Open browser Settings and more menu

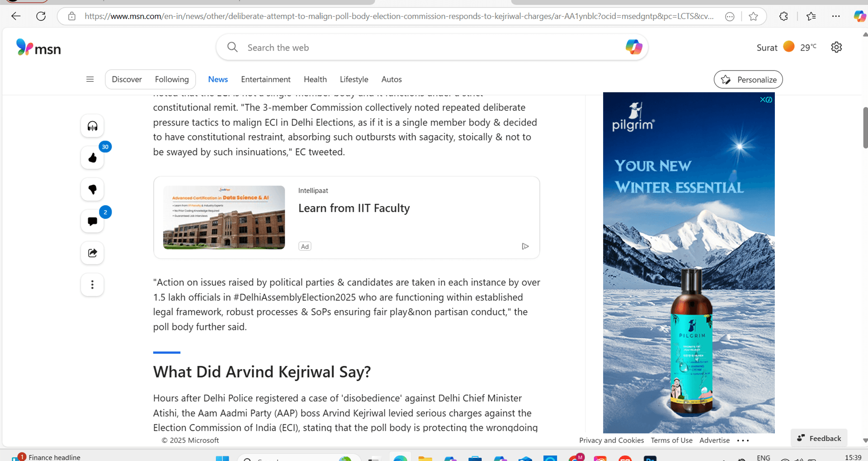(x=836, y=16)
